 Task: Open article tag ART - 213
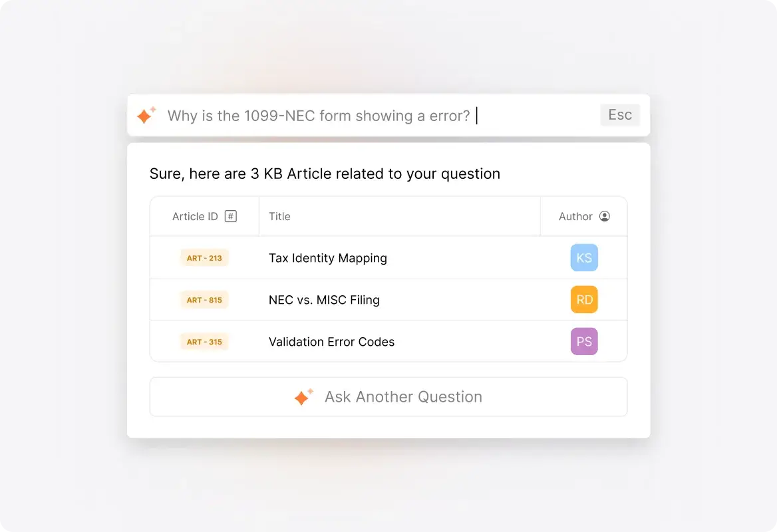204,258
